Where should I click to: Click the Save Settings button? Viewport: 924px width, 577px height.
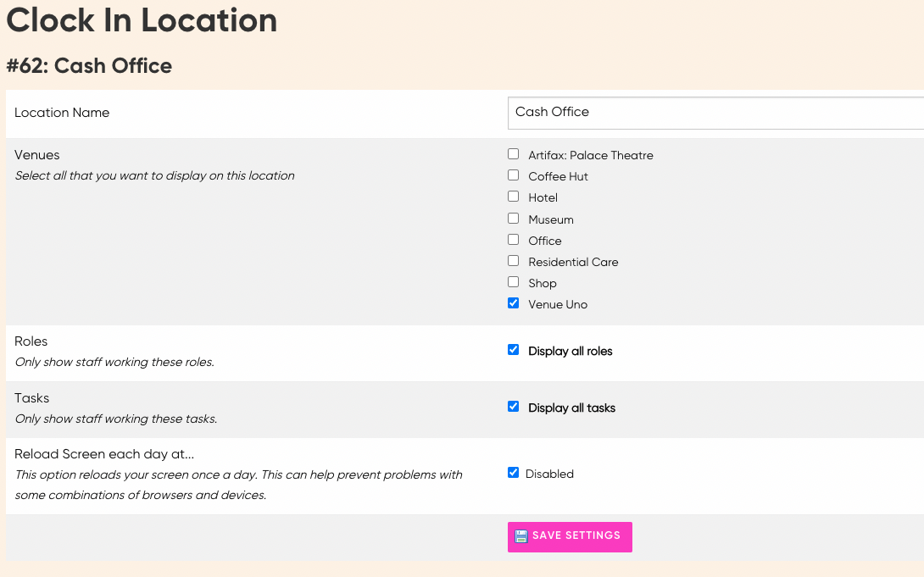(570, 537)
